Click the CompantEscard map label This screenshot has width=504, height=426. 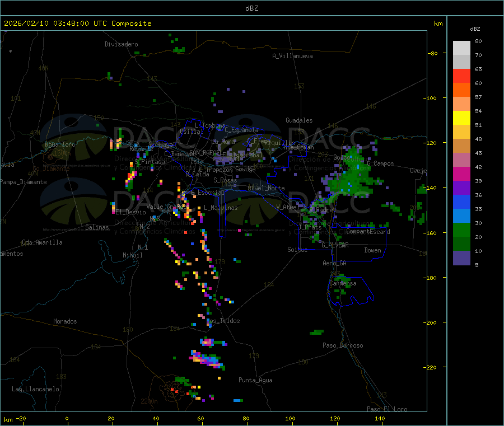(368, 232)
